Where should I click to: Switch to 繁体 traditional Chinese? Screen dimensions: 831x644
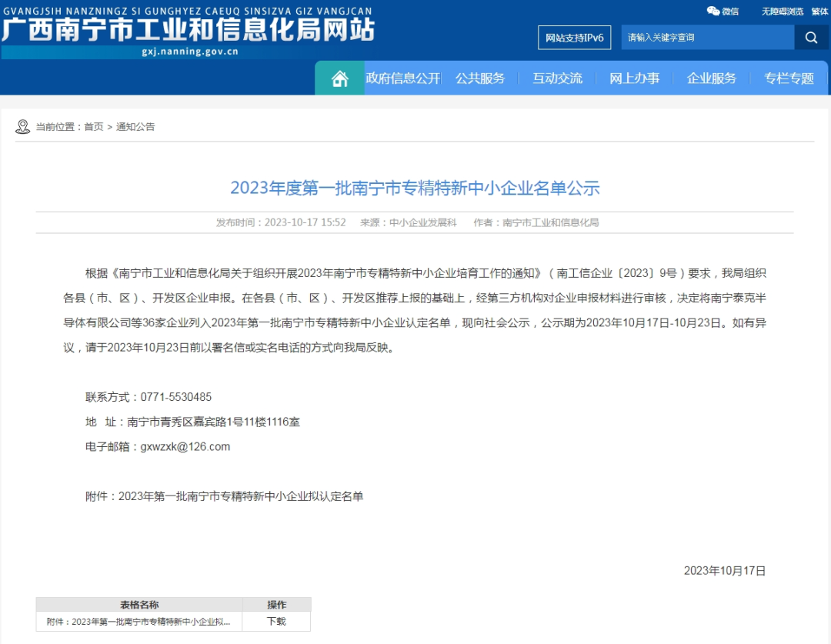819,11
